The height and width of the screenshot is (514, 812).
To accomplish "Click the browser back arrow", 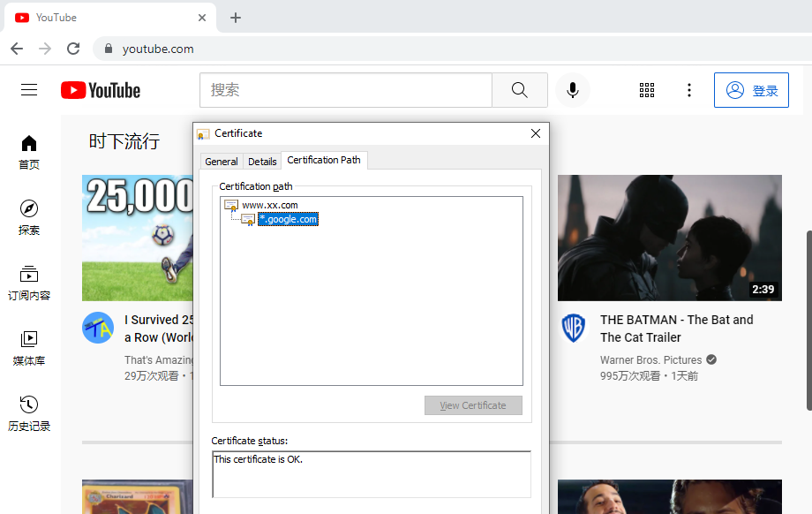I will pos(17,49).
